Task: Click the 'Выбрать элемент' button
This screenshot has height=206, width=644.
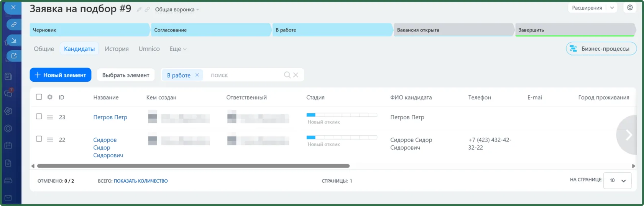Action: click(126, 75)
